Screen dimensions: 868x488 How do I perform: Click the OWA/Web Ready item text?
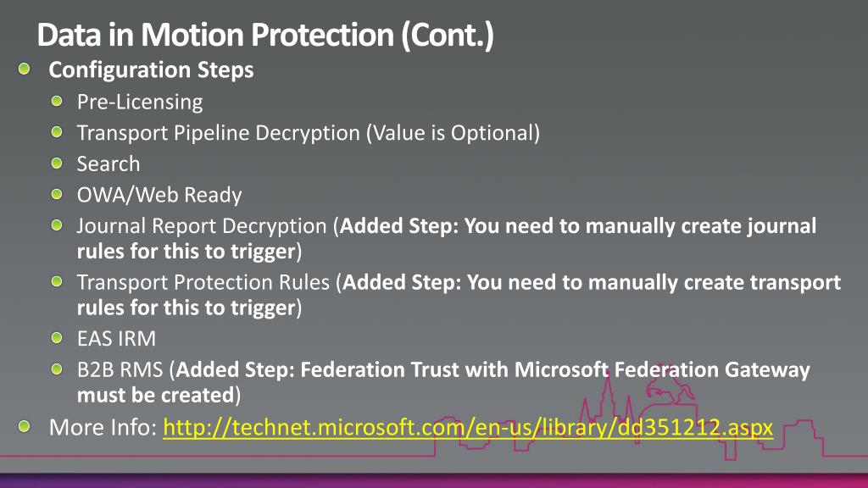(x=159, y=195)
